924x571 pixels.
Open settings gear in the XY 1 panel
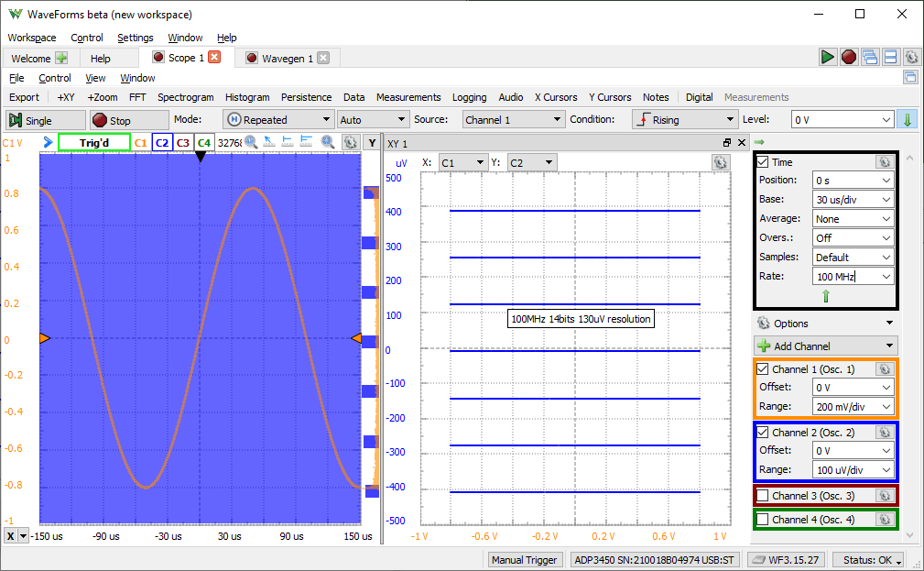tap(721, 162)
